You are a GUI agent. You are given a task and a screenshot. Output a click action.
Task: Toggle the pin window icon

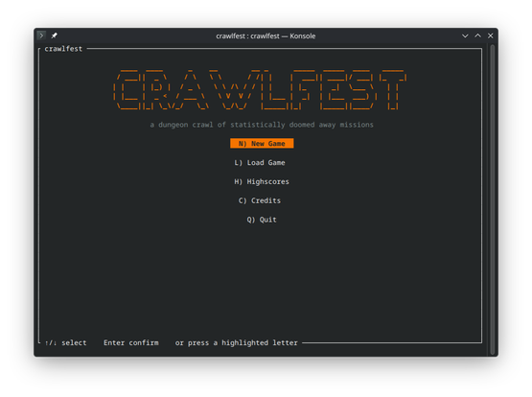point(55,35)
